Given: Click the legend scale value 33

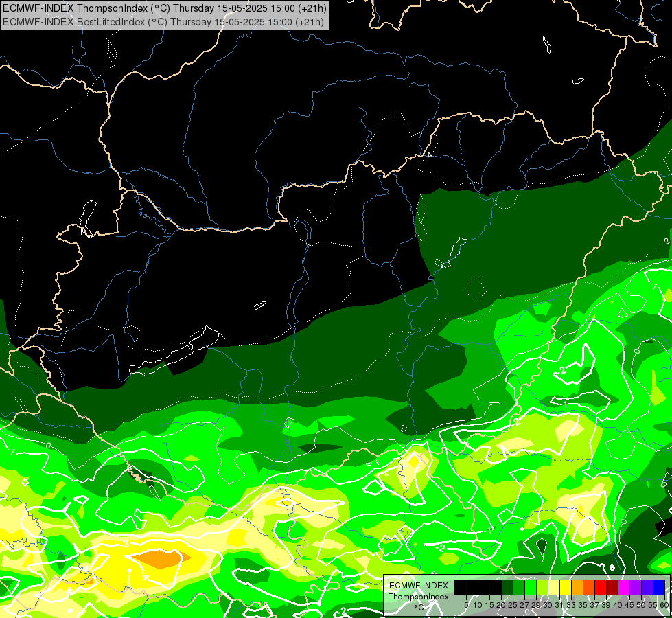Looking at the screenshot, I should (x=571, y=605).
